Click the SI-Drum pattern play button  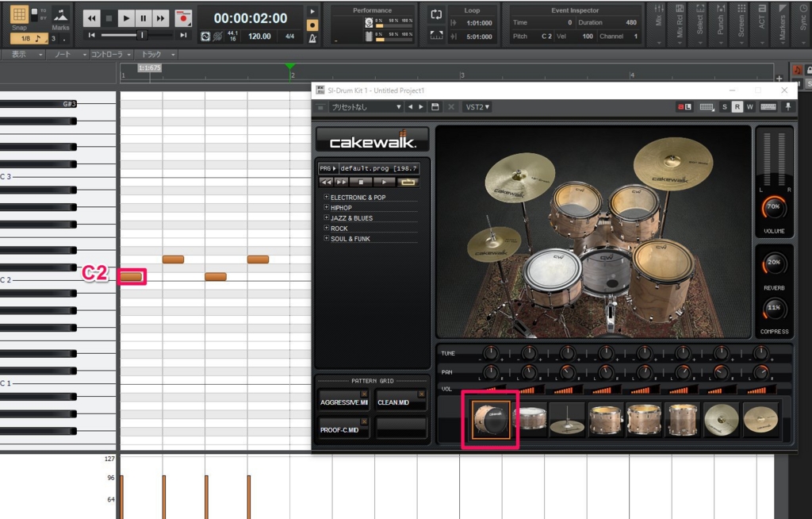point(384,182)
